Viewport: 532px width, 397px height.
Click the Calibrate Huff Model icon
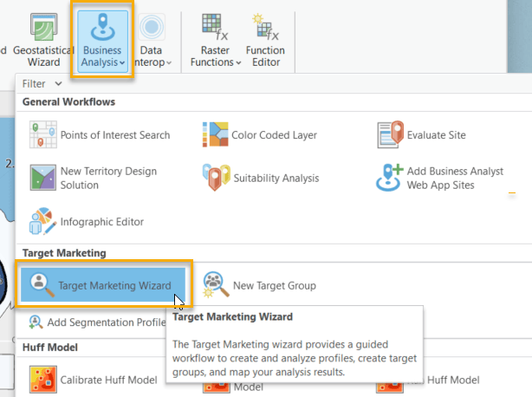coord(43,380)
